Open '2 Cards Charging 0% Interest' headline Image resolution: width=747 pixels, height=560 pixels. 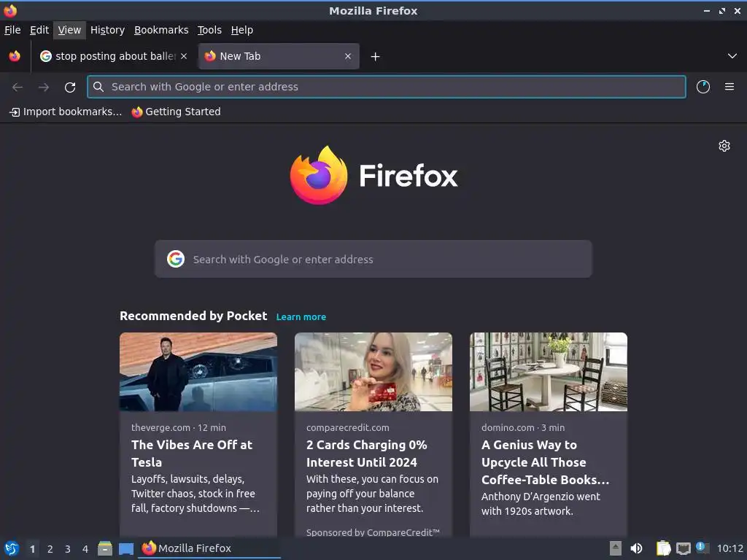point(367,454)
